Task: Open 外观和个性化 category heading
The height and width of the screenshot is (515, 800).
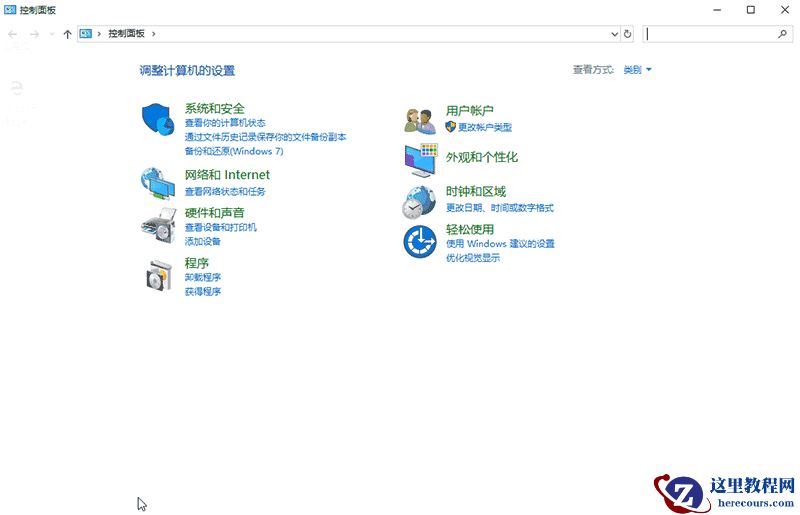Action: tap(482, 157)
